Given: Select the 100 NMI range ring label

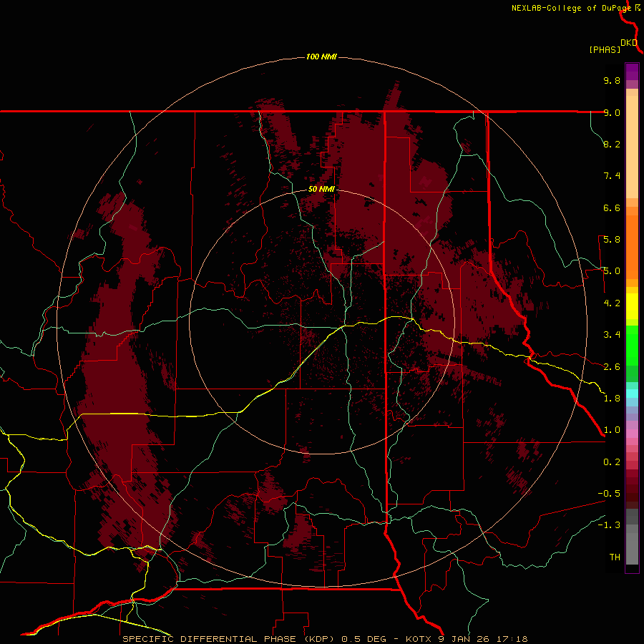Looking at the screenshot, I should 321,57.
